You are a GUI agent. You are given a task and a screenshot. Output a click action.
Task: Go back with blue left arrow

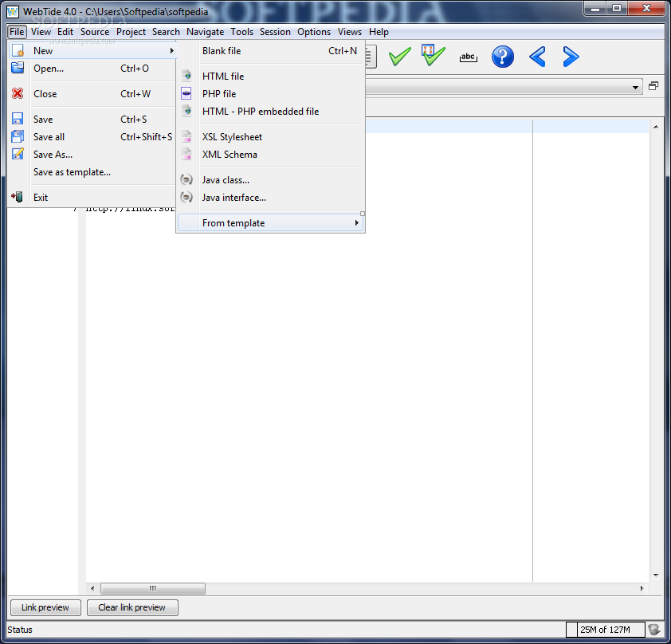[537, 57]
